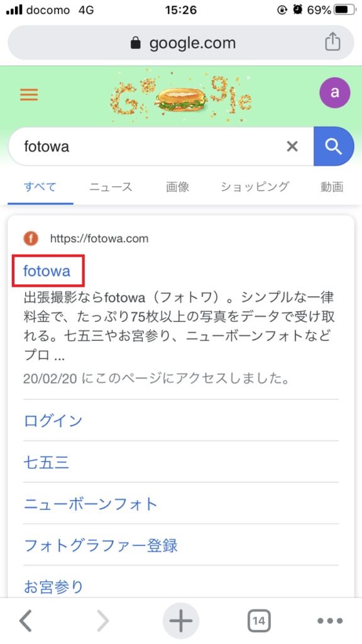Open the フォトグラファー登録 sitelink
Image resolution: width=362 pixels, height=644 pixels.
click(101, 545)
